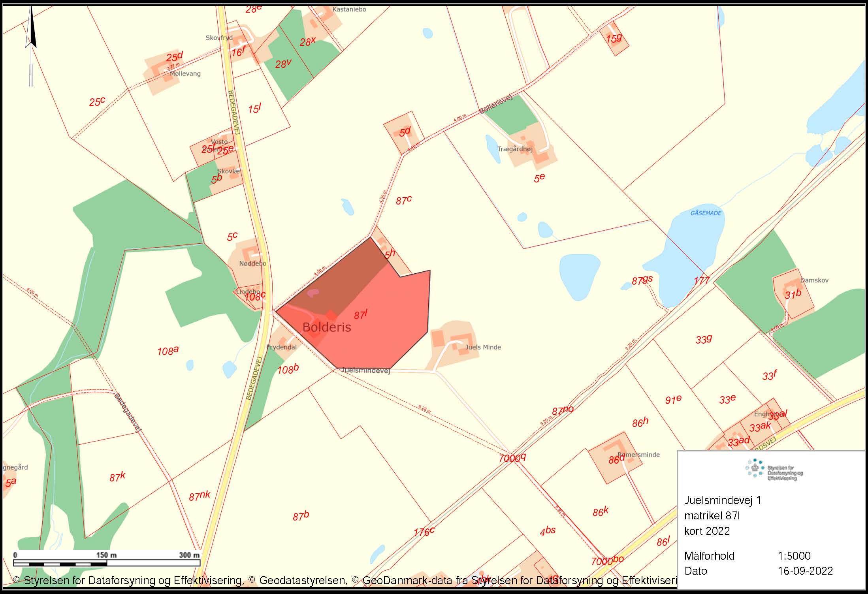Select parcel number 5e
The image size is (868, 594).
coord(539,178)
